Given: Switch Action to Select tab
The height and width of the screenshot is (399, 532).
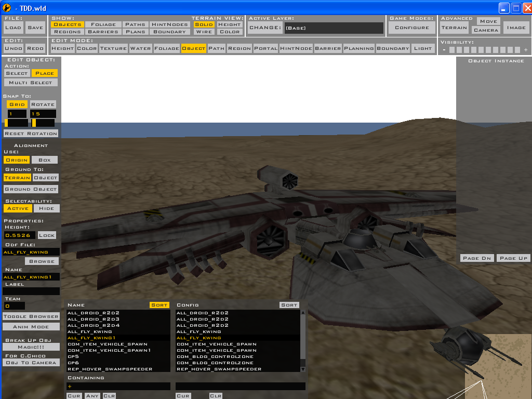Looking at the screenshot, I should (x=17, y=73).
